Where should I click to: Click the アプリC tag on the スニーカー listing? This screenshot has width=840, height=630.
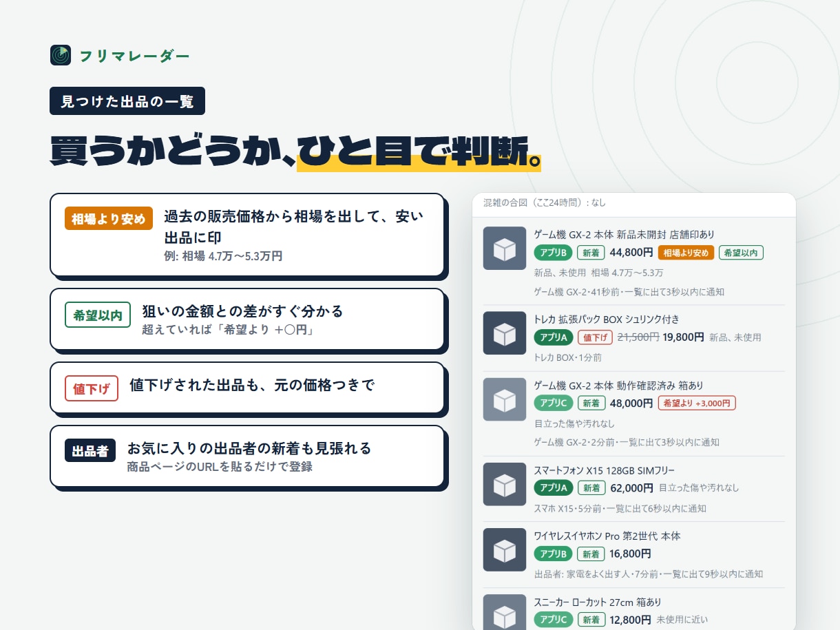(554, 620)
